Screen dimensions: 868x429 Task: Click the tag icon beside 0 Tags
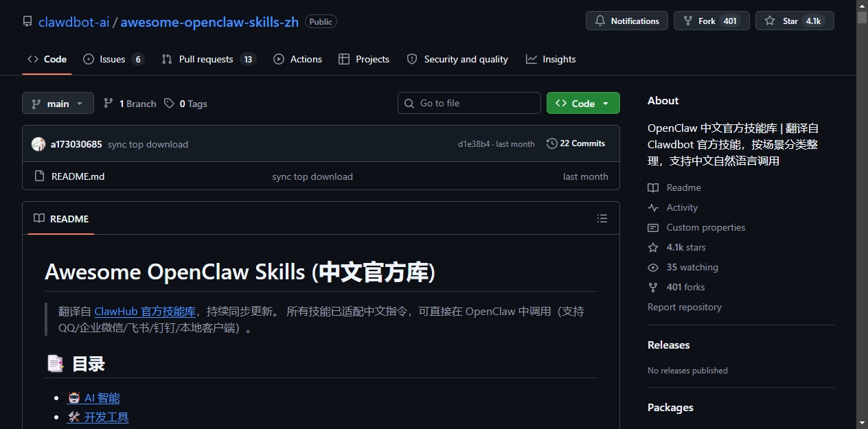[x=169, y=103]
